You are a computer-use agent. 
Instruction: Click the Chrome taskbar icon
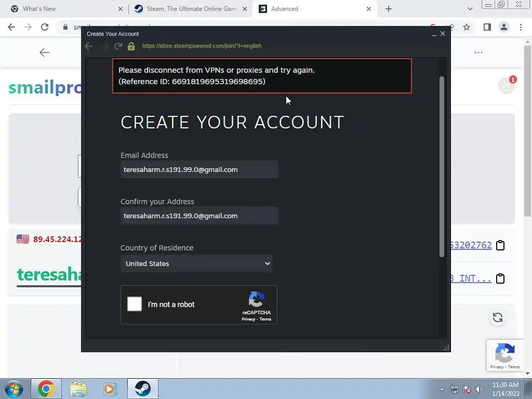46,389
